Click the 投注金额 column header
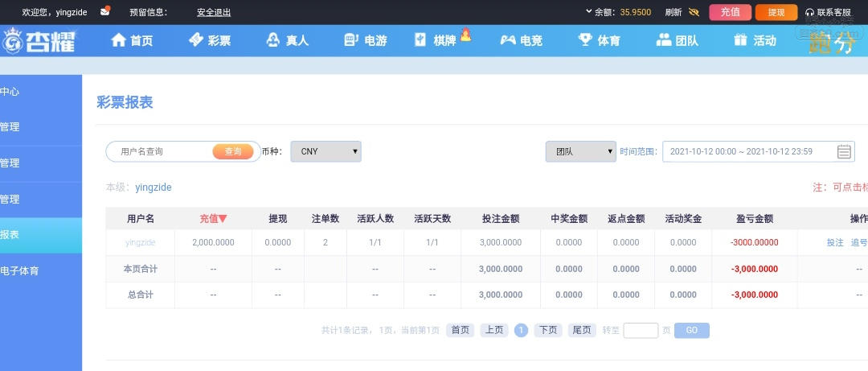 pos(501,219)
